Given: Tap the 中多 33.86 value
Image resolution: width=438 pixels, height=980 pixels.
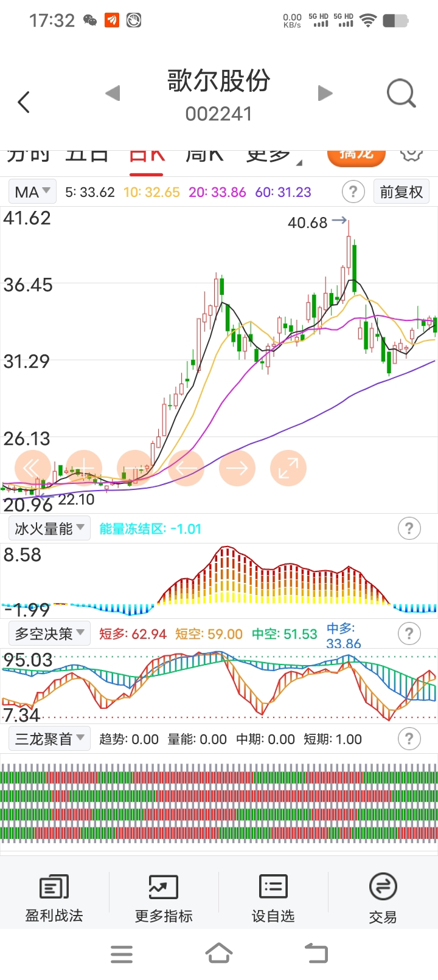Looking at the screenshot, I should (344, 636).
